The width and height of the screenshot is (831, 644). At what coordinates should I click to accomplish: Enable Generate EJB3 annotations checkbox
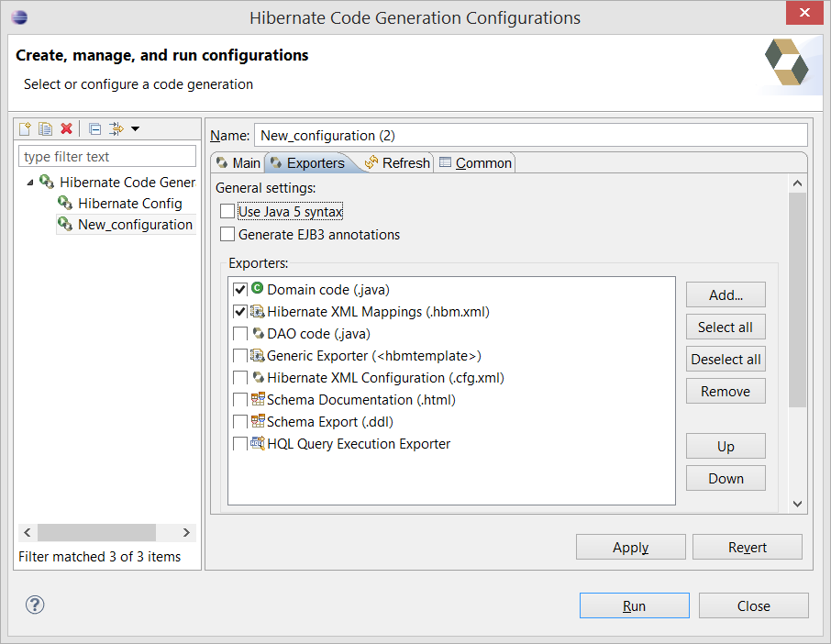click(x=227, y=234)
